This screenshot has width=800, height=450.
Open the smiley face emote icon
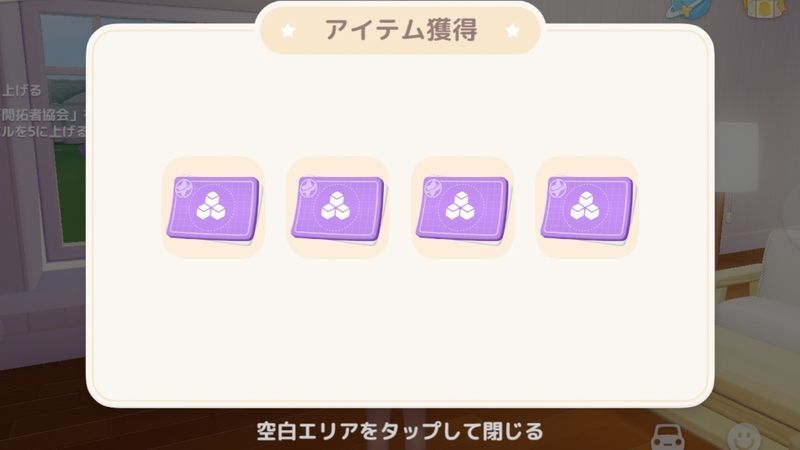(743, 437)
